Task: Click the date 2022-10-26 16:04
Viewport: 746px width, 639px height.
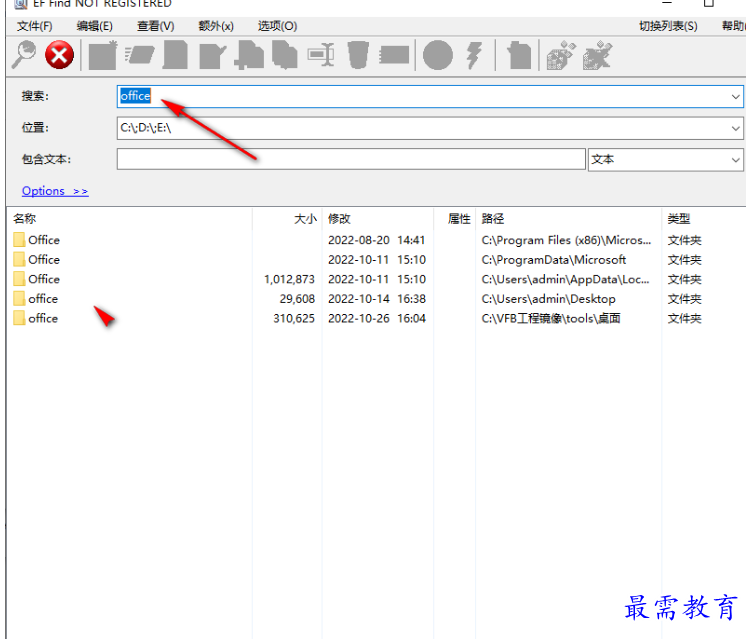Action: coord(377,318)
